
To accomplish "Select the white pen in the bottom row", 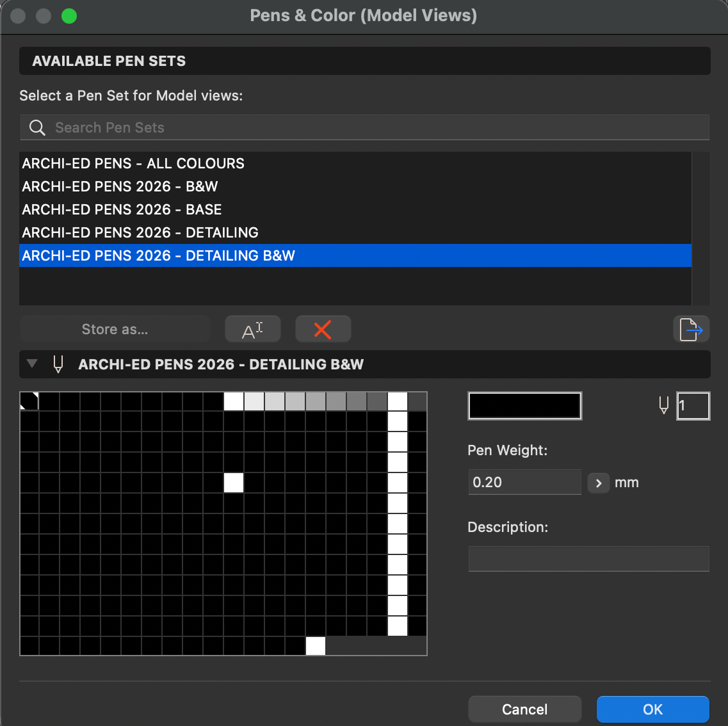I will pyautogui.click(x=316, y=646).
